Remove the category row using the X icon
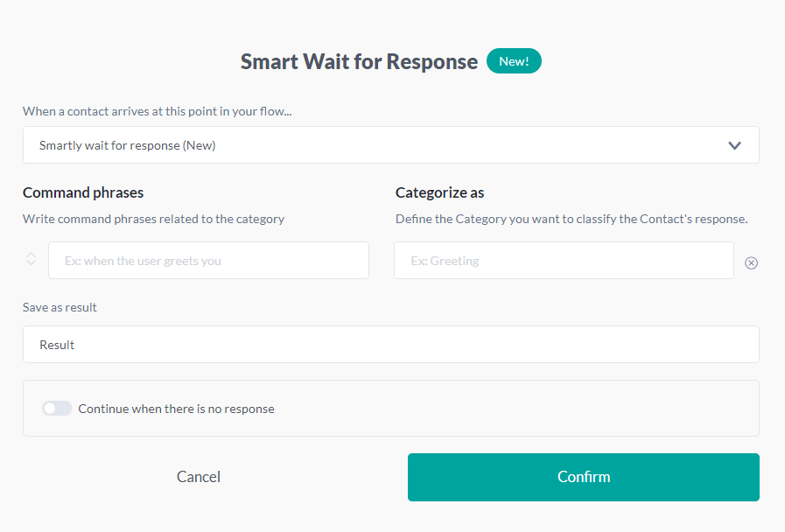The image size is (785, 532). [x=751, y=262]
